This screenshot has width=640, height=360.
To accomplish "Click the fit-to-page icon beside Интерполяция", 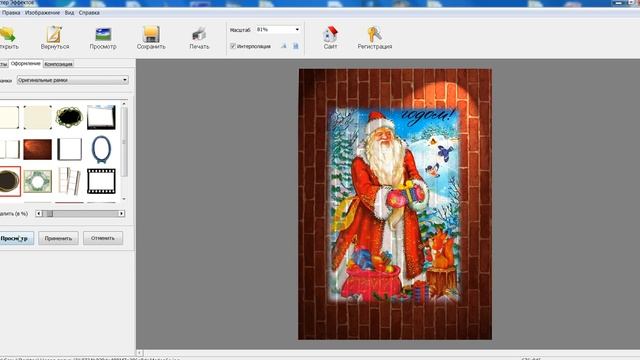I will tap(296, 46).
